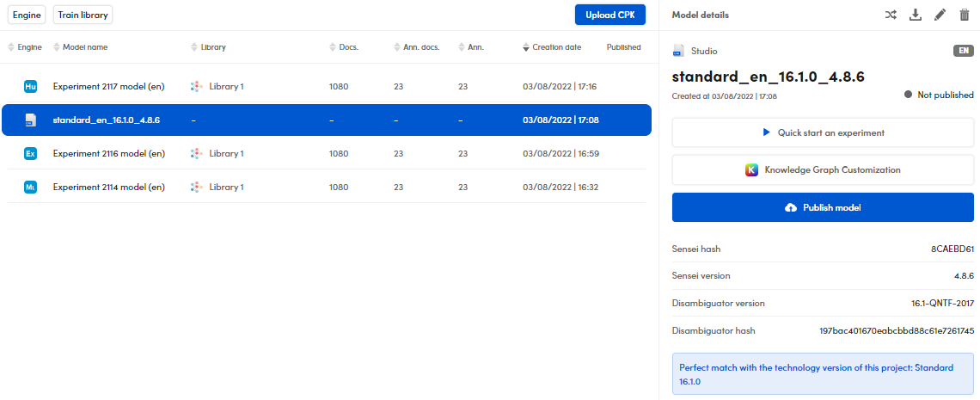The image size is (980, 400).
Task: Click the ML engine icon of Experiment 2114
Action: point(31,188)
